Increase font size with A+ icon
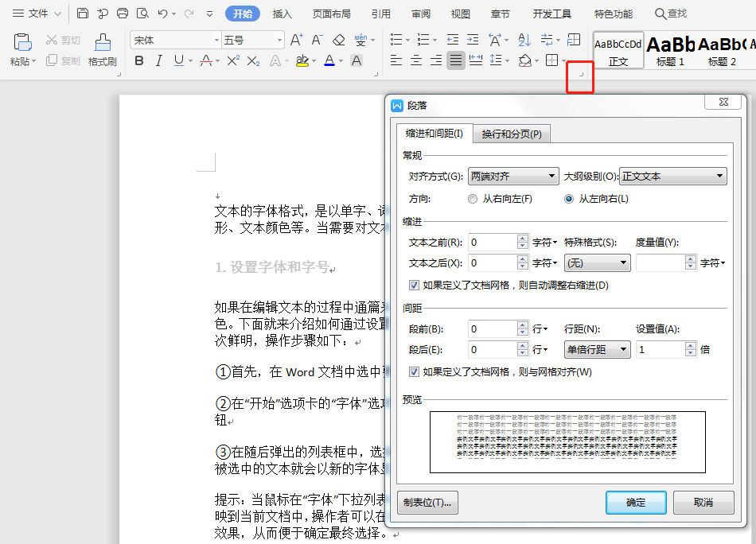Image resolution: width=756 pixels, height=544 pixels. (297, 40)
